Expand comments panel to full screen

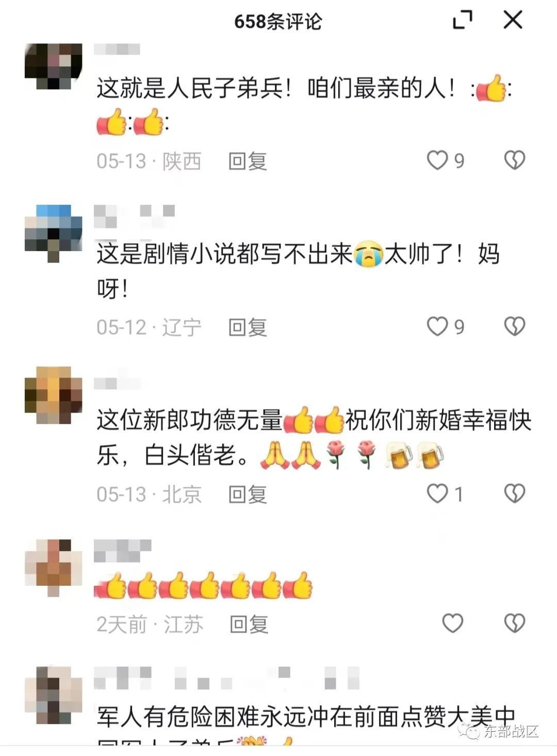coord(463,21)
